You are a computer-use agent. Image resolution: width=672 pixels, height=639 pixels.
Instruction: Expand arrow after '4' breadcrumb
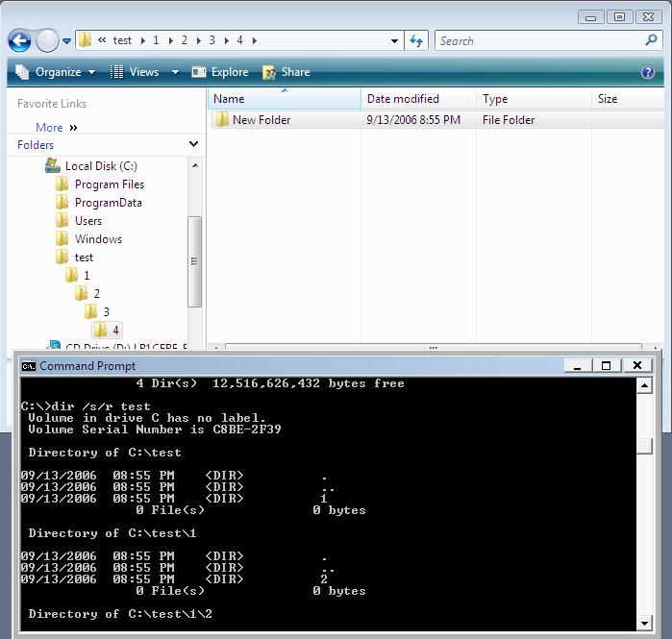click(x=255, y=40)
